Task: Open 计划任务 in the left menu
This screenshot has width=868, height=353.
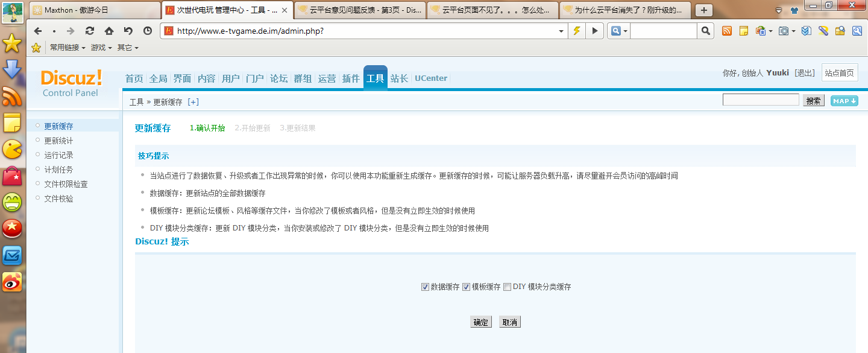Action: click(58, 170)
